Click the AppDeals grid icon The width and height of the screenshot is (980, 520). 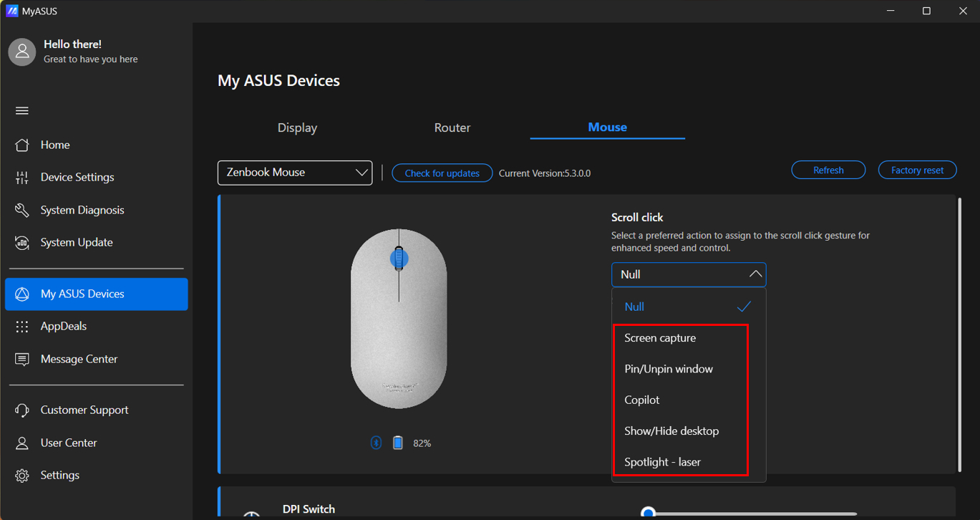coord(22,327)
